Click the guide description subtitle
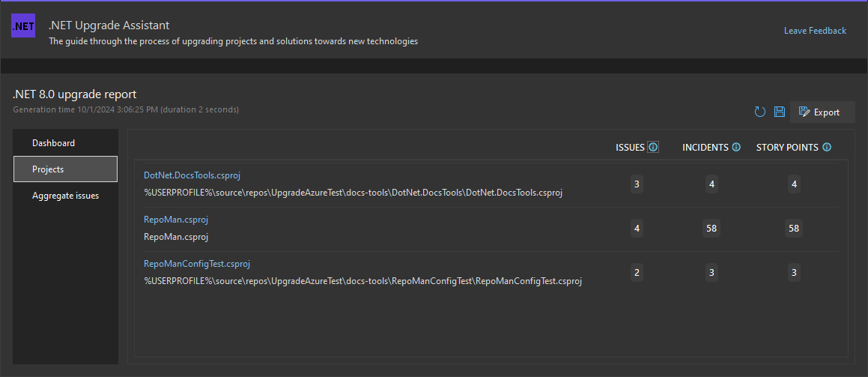This screenshot has width=868, height=377. (x=233, y=41)
